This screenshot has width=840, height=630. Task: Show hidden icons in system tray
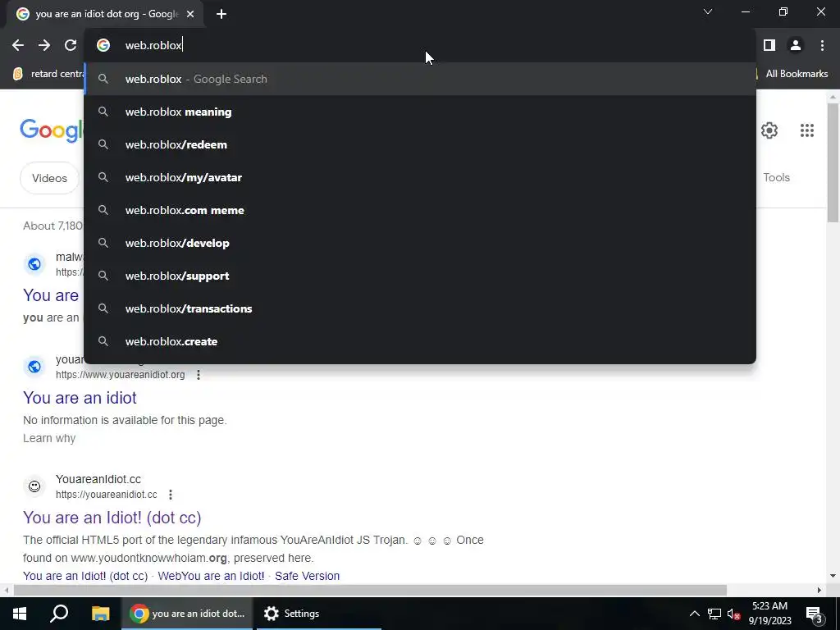coord(694,614)
